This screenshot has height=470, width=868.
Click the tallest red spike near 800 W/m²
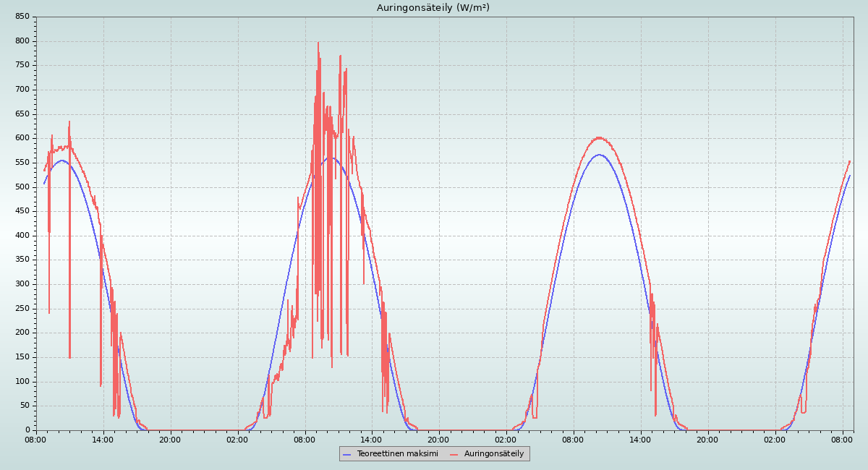(318, 43)
